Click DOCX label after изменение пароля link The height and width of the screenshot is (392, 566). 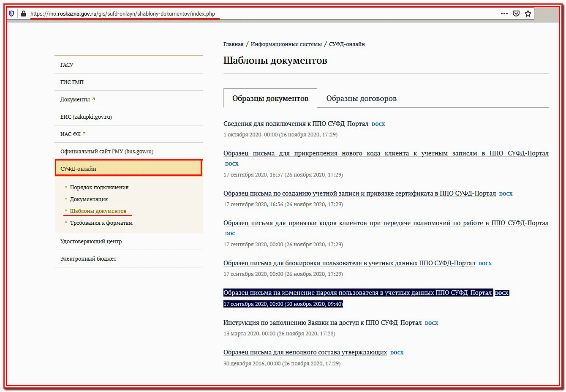(x=502, y=293)
